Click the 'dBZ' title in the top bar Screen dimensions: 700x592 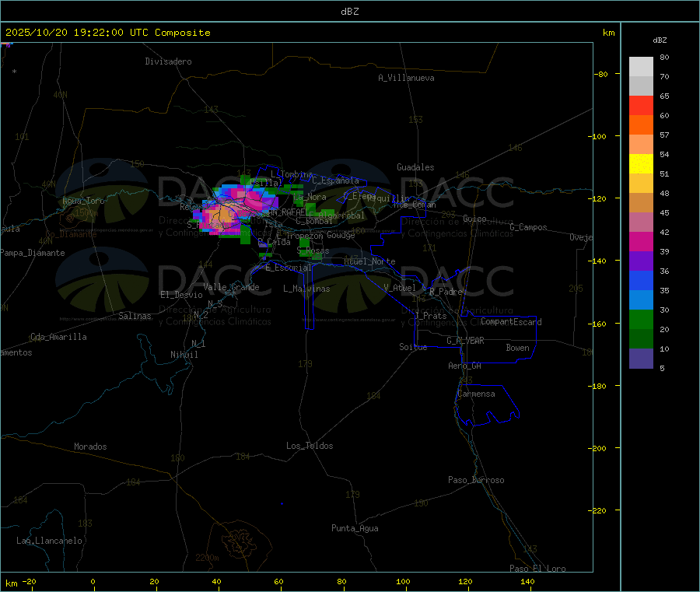tap(349, 12)
